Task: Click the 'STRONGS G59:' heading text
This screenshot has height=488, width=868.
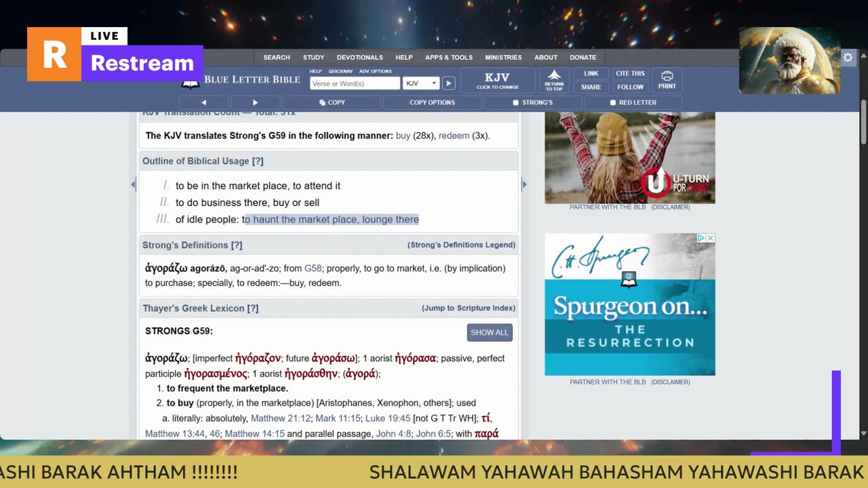Action: (x=179, y=331)
